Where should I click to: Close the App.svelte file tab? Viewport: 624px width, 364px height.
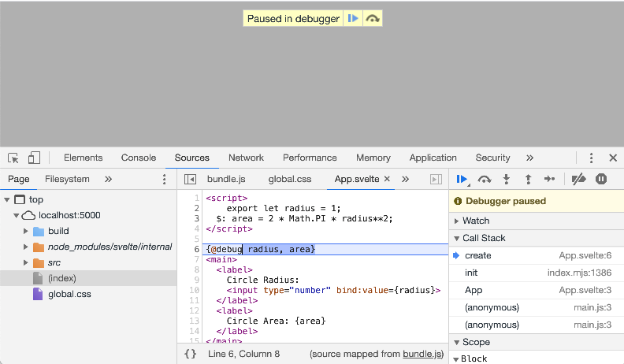[x=387, y=179]
